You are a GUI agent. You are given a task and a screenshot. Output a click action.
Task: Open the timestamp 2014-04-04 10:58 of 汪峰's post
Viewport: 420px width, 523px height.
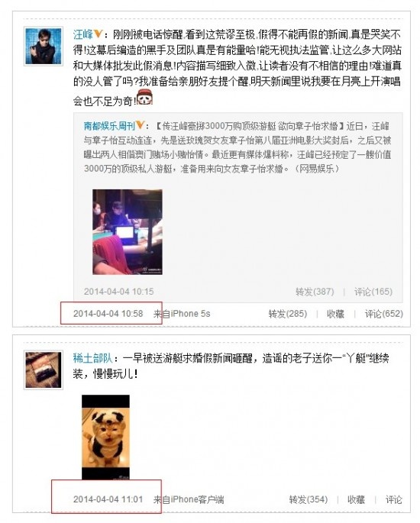(108, 314)
